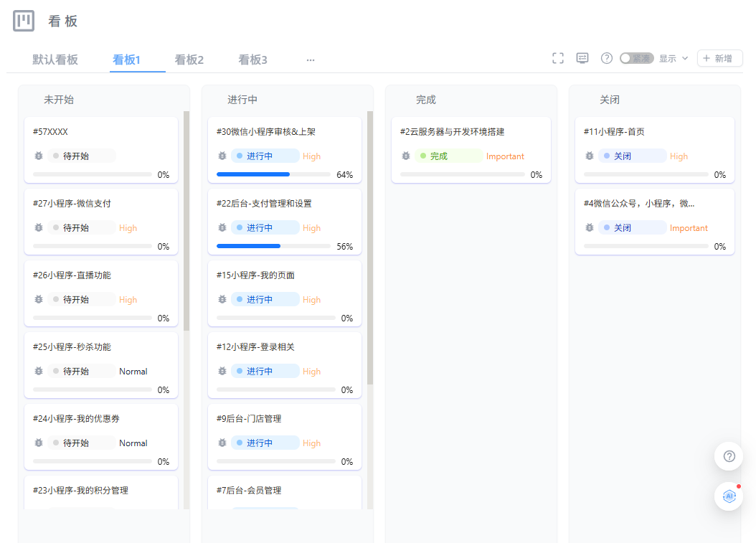The height and width of the screenshot is (543, 756).
Task: Click the 完成 column header
Action: click(x=426, y=100)
